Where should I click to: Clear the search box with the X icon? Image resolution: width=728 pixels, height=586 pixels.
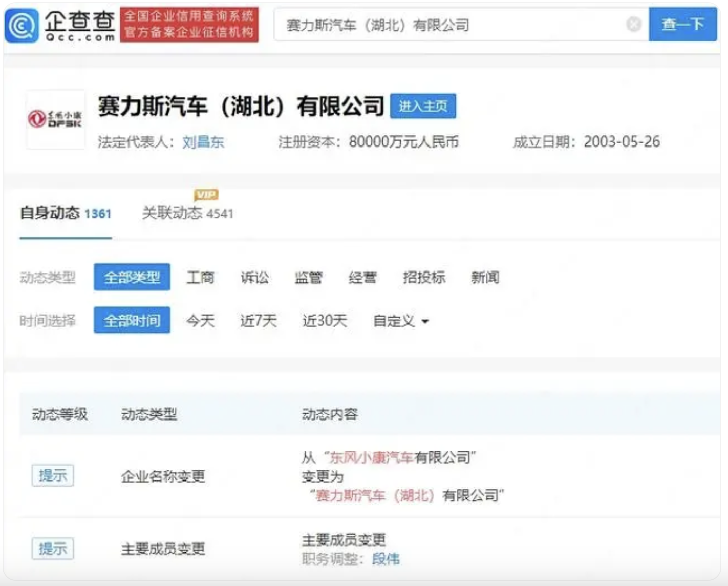[x=634, y=24]
